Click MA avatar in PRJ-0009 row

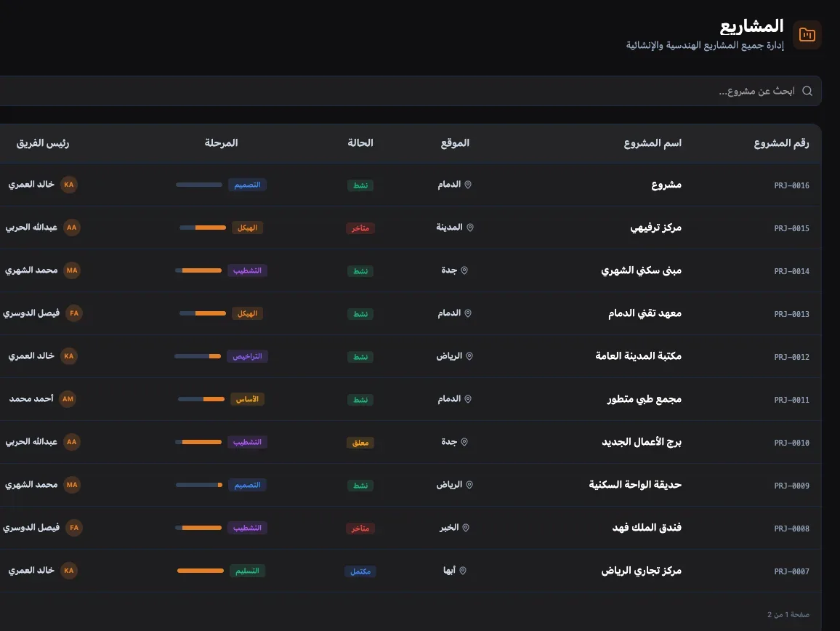click(72, 485)
